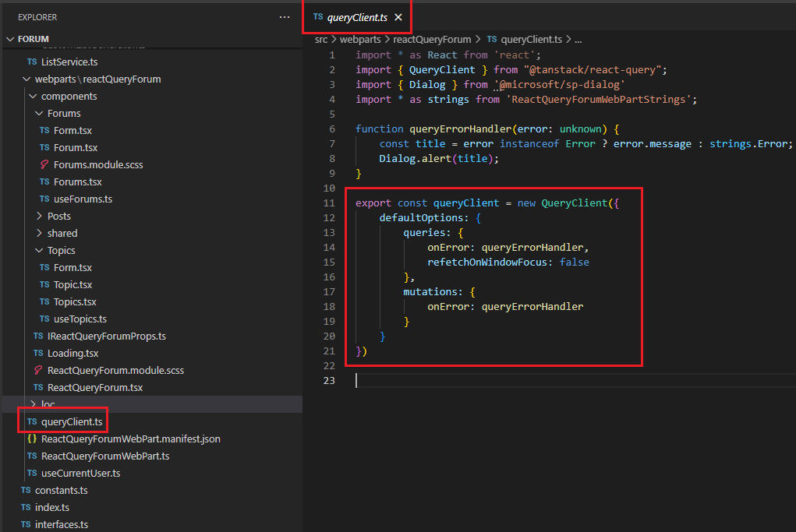Click the TS icon next to useCurrentUser.ts

click(x=32, y=473)
